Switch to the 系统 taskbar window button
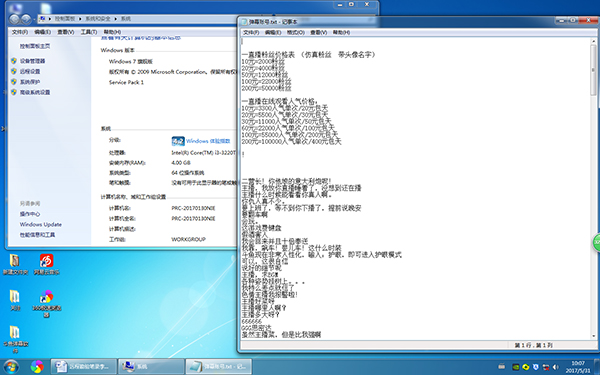Viewport: 600px width, 375px height. (x=151, y=367)
